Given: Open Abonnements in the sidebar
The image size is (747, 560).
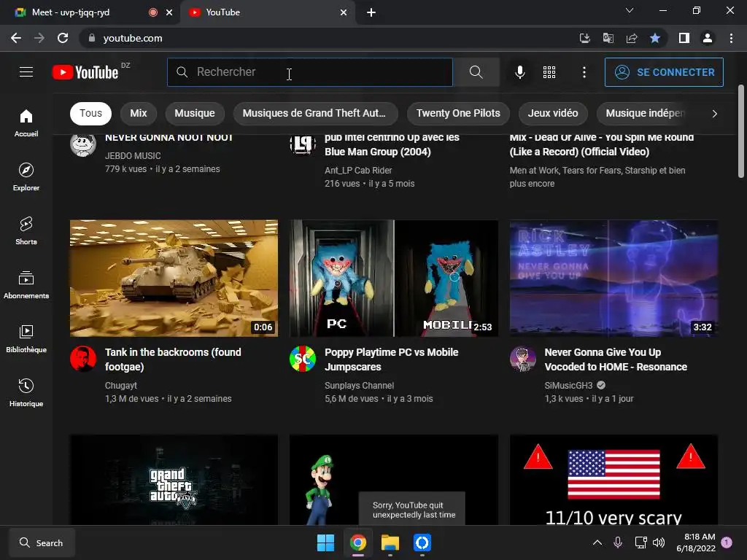Looking at the screenshot, I should tap(26, 285).
